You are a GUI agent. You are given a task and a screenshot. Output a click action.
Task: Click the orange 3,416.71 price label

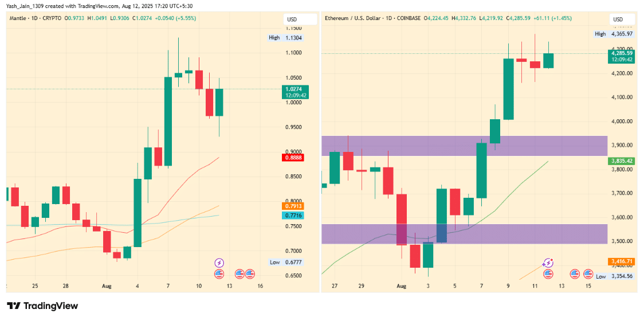coord(621,261)
